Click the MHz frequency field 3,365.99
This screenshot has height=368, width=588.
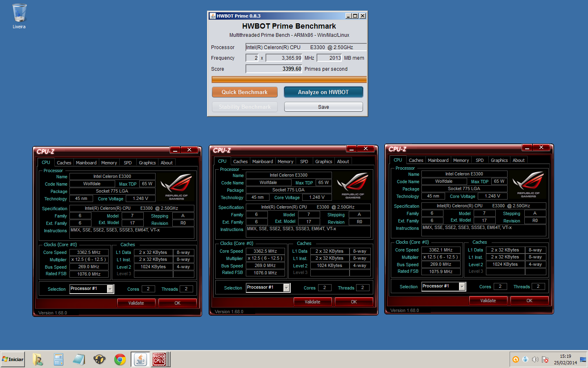(x=284, y=58)
